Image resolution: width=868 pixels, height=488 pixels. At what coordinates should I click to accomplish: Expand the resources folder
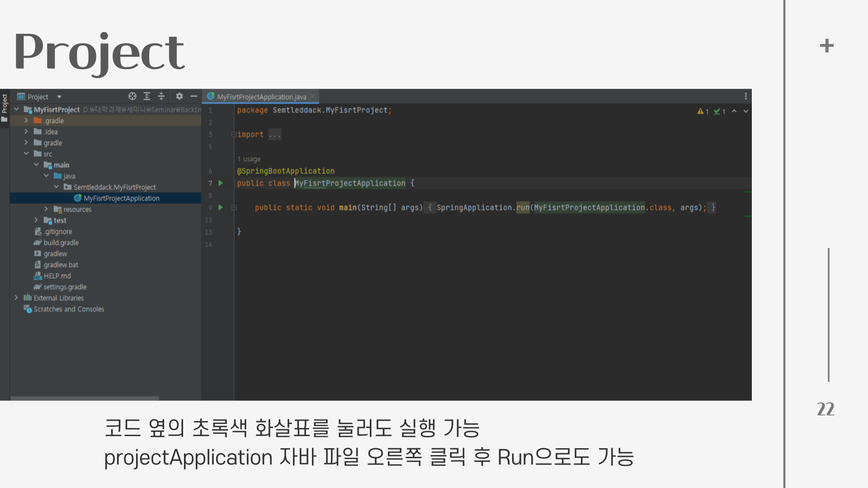click(x=46, y=209)
